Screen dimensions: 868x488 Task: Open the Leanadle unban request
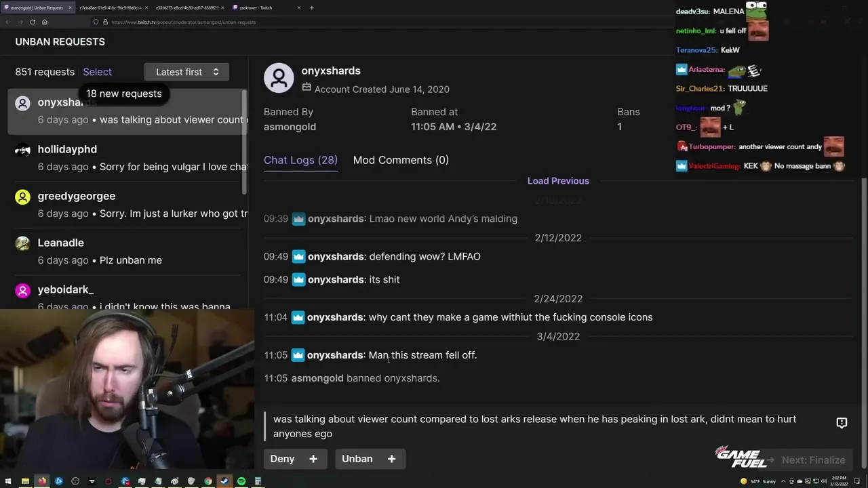click(124, 251)
